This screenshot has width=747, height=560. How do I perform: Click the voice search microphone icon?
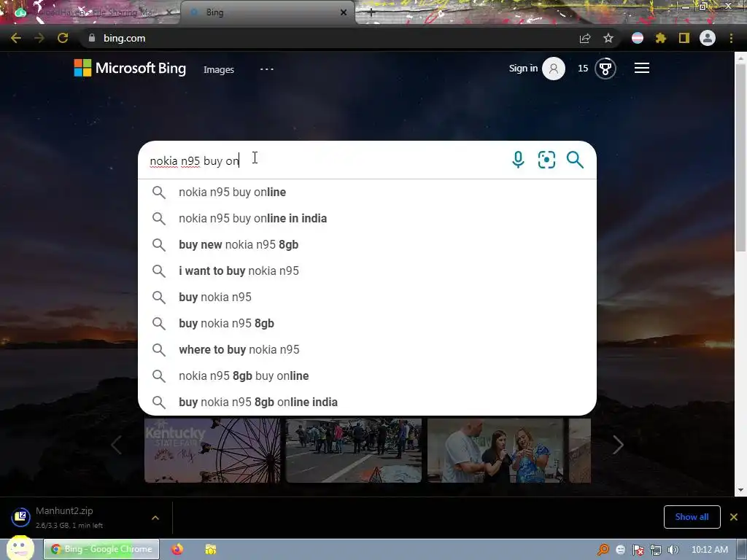518,160
